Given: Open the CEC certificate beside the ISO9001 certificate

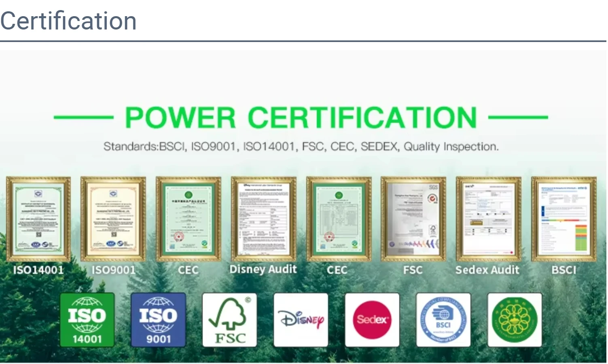Looking at the screenshot, I should (x=189, y=219).
